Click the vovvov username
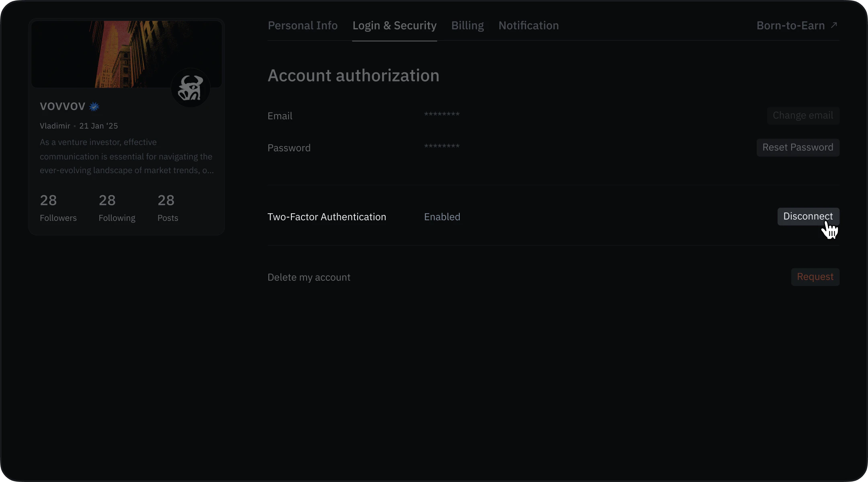Image resolution: width=868 pixels, height=482 pixels. pos(62,106)
